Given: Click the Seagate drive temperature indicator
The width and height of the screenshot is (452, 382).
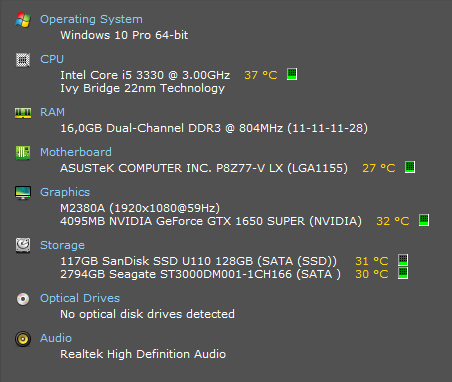Looking at the screenshot, I should 403,273.
